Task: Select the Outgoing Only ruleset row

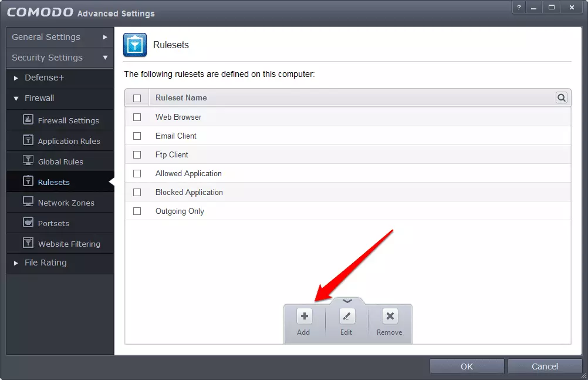Action: pyautogui.click(x=180, y=211)
